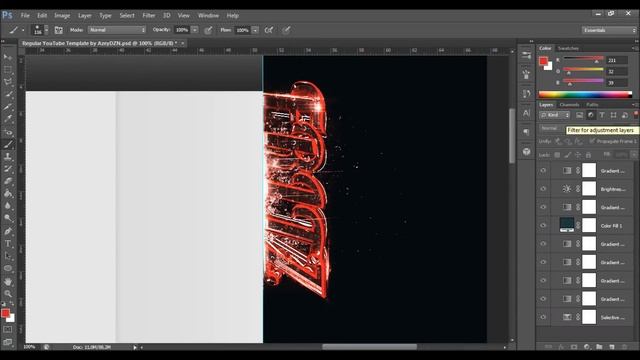Create a new layer icon
Viewport: 640px width, 360px height.
coord(612,347)
